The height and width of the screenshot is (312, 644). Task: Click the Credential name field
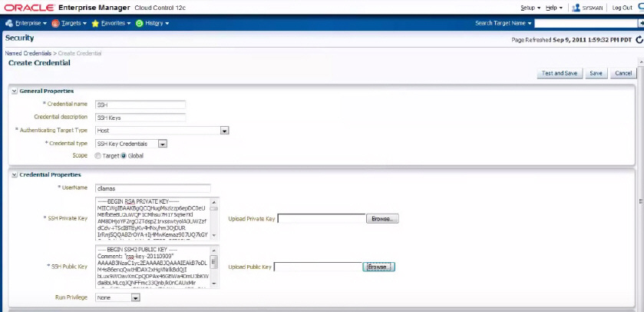point(140,105)
